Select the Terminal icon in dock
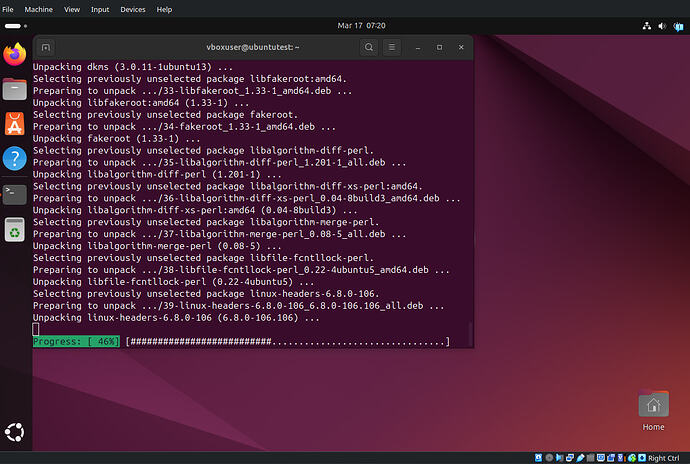Screen dimensions: 690x464 pyautogui.click(x=14, y=193)
